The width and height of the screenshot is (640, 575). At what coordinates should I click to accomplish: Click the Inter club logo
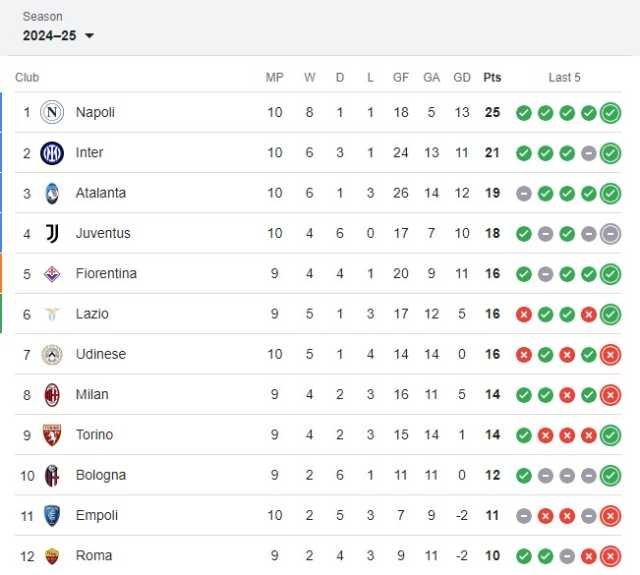tap(52, 153)
